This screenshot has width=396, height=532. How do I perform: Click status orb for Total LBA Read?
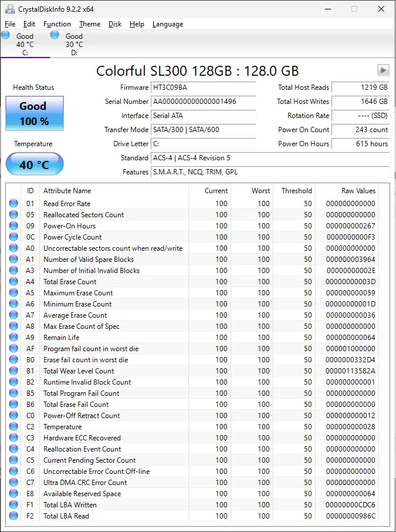click(x=13, y=516)
